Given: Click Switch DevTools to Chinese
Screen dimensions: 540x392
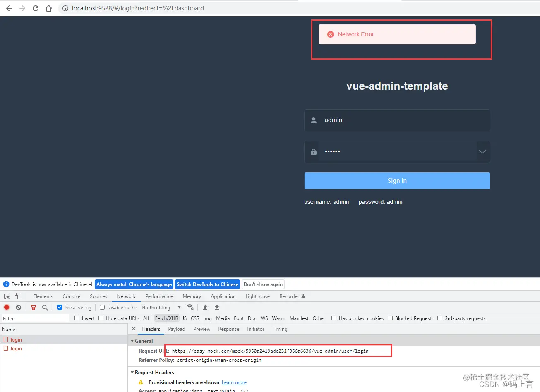Looking at the screenshot, I should pyautogui.click(x=207, y=284).
